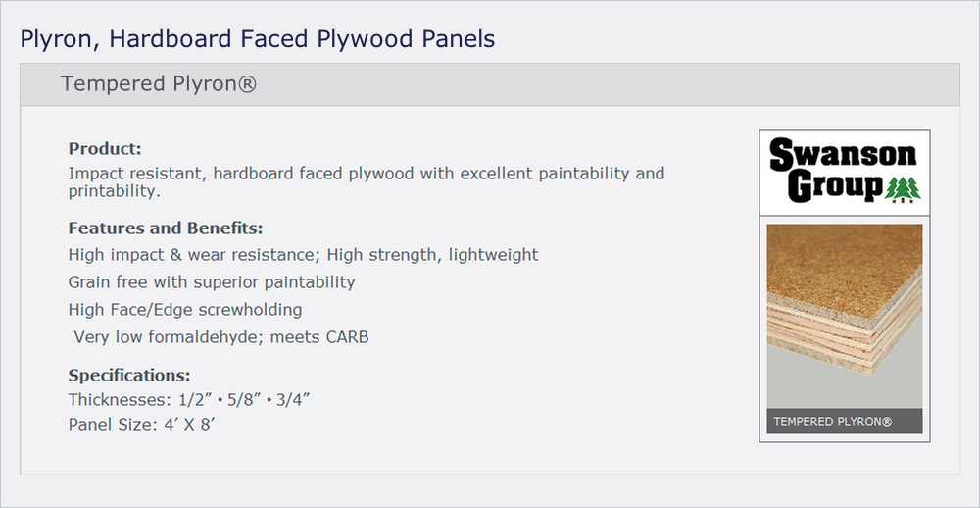The image size is (980, 508).
Task: Click the Specifications: heading
Action: [129, 376]
